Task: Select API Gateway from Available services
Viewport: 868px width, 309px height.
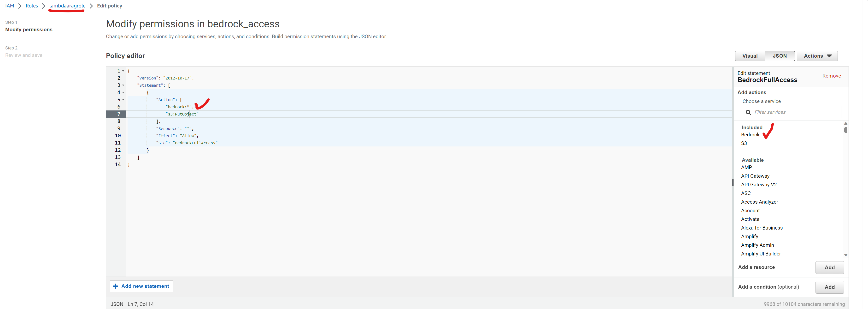Action: (755, 176)
